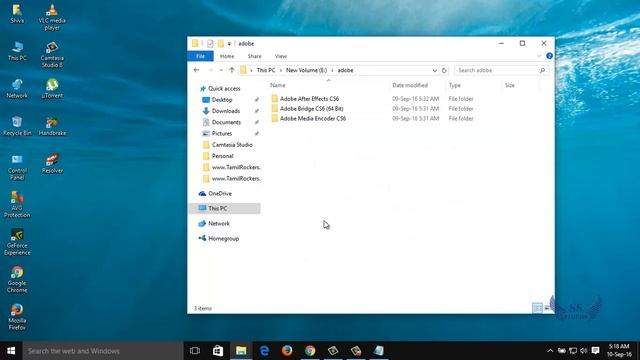This screenshot has width=640, height=360.
Task: Switch to the Share ribbon tab
Action: pos(254,56)
